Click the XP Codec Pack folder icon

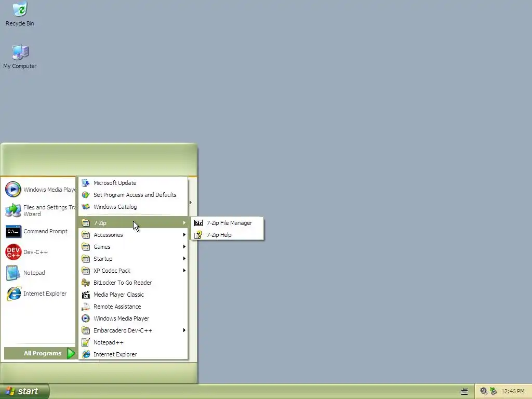[x=86, y=271]
